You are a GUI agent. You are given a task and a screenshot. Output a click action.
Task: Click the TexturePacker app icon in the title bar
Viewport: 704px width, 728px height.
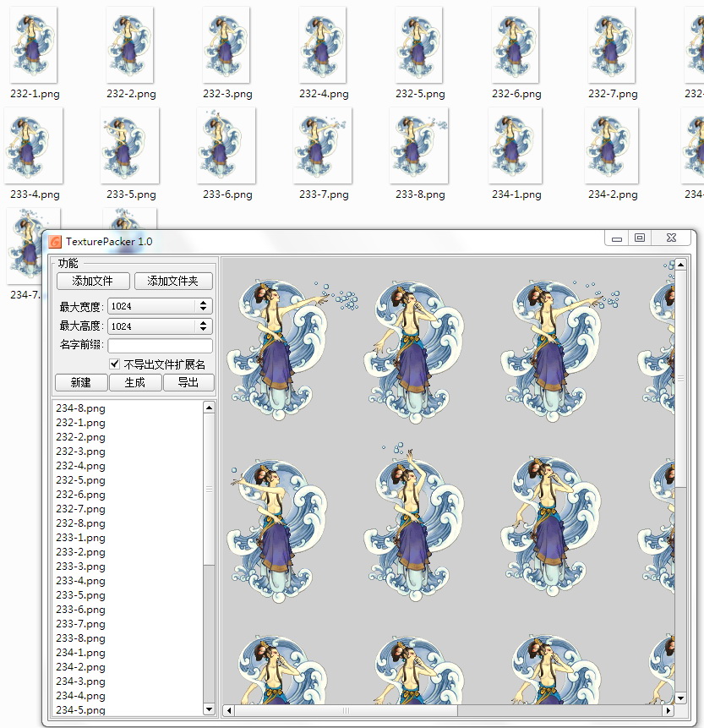click(x=55, y=242)
